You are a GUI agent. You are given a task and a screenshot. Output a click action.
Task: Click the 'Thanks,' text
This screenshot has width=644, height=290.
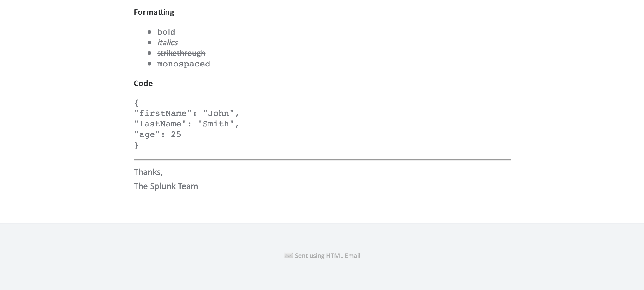pyautogui.click(x=148, y=172)
